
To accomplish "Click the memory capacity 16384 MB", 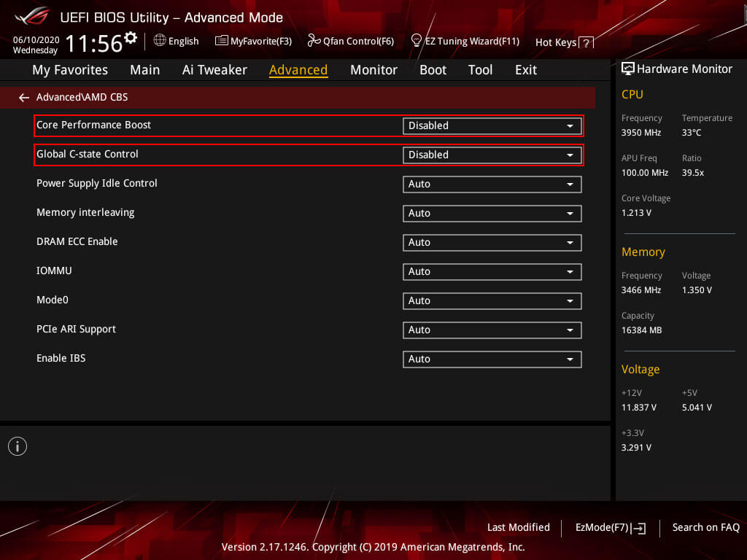I will click(x=641, y=330).
